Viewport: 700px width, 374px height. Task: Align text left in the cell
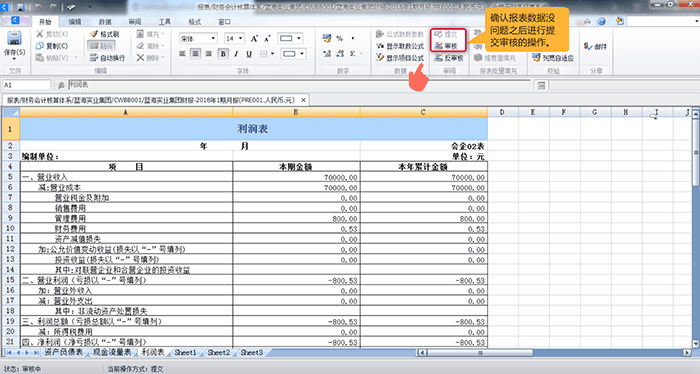(x=183, y=54)
